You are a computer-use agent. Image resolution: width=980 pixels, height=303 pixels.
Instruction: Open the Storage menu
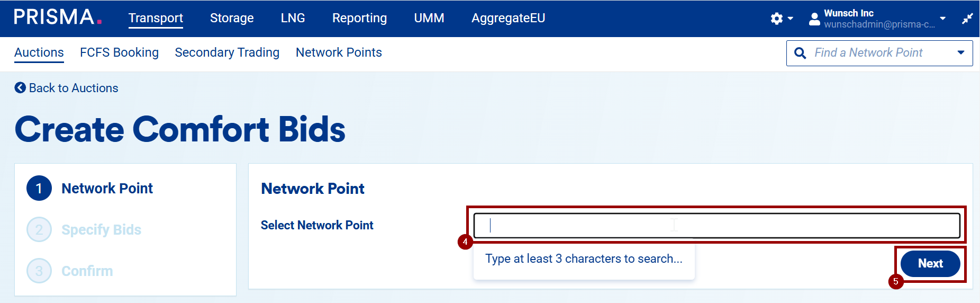[x=232, y=18]
